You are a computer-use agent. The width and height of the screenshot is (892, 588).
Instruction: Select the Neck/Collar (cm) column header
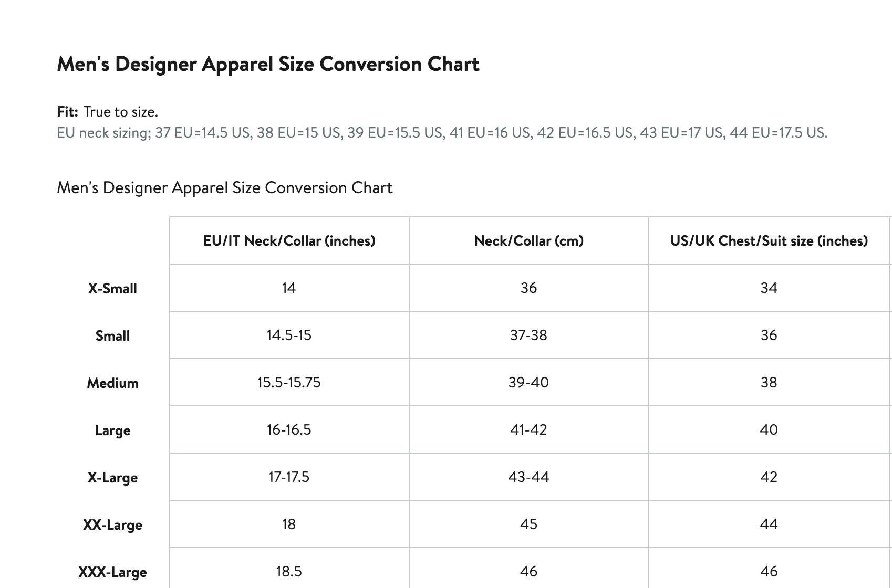[528, 241]
